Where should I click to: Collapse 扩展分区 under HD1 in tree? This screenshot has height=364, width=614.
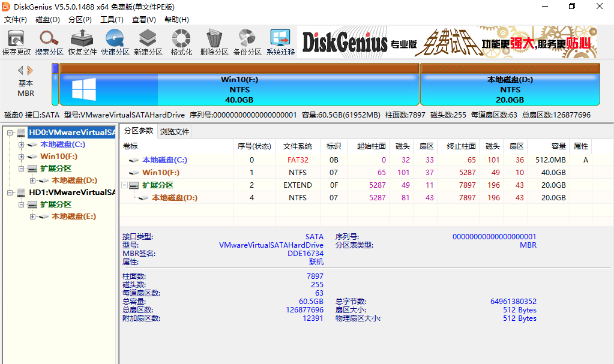pyautogui.click(x=21, y=204)
